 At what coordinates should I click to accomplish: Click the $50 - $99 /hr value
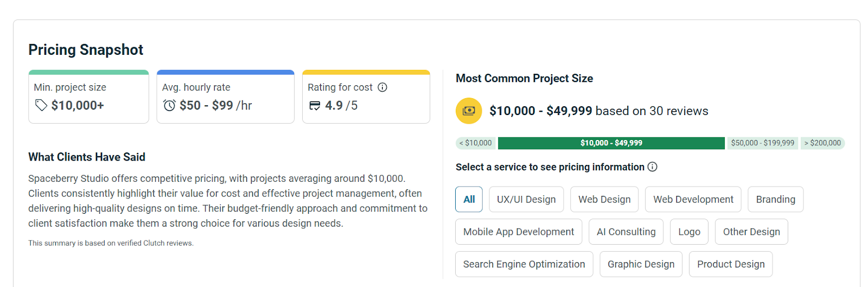coord(215,105)
